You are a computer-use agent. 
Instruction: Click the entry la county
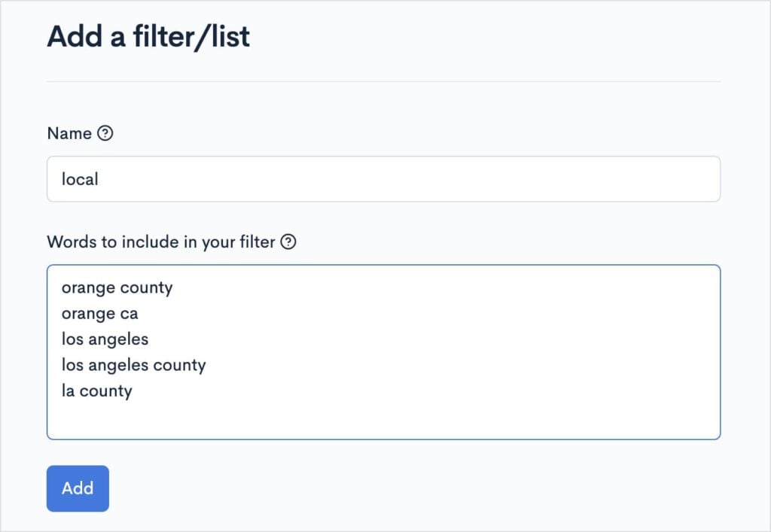pos(96,391)
